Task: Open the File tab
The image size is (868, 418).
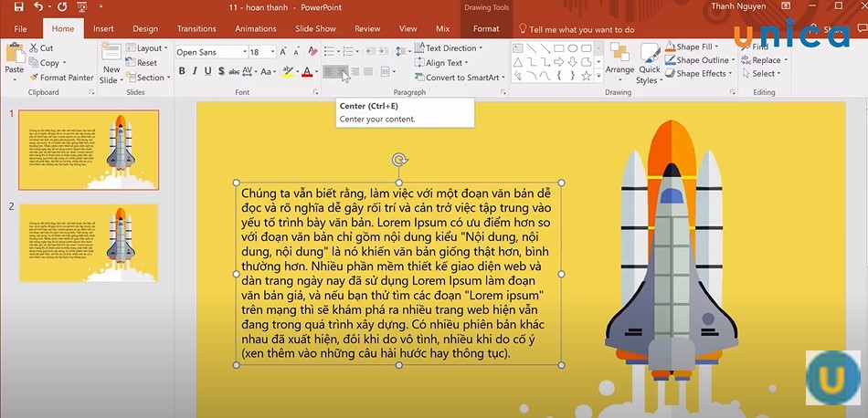Action: tap(20, 29)
